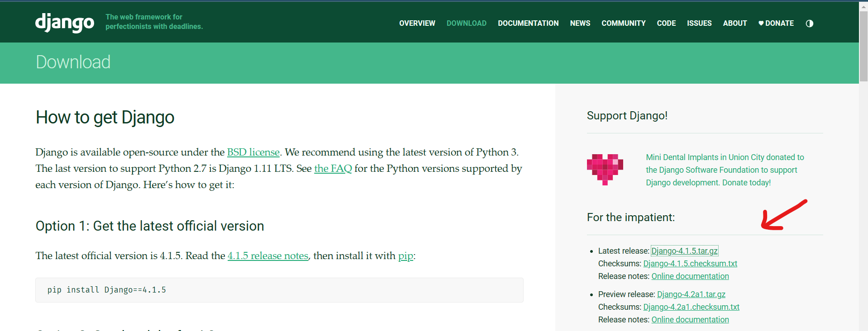Click the 'How to get Django' heading
The width and height of the screenshot is (868, 331).
point(105,118)
